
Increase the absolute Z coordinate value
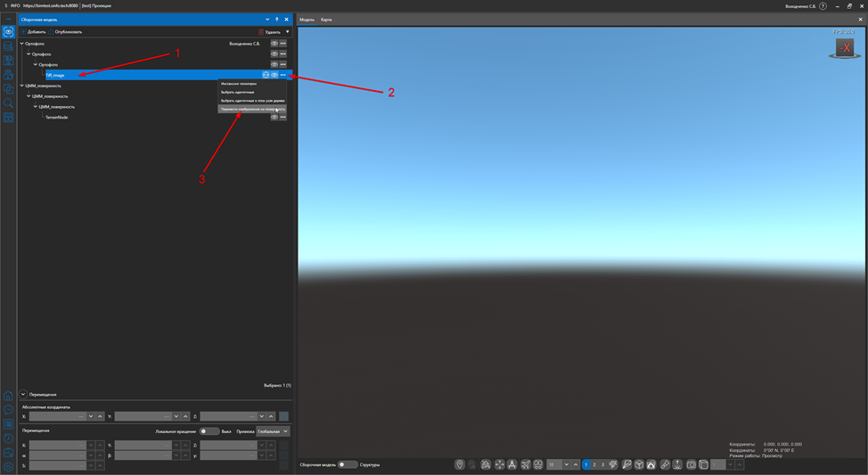point(271,416)
